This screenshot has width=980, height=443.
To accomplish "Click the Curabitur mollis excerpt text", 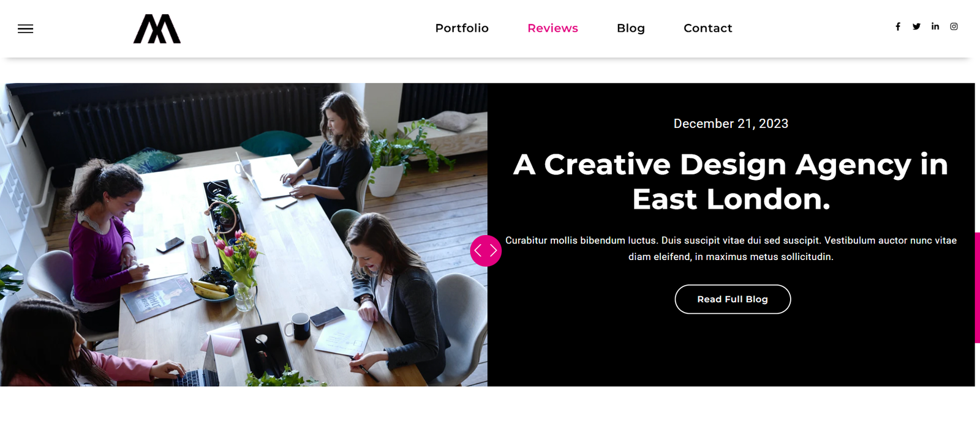I will (x=731, y=248).
